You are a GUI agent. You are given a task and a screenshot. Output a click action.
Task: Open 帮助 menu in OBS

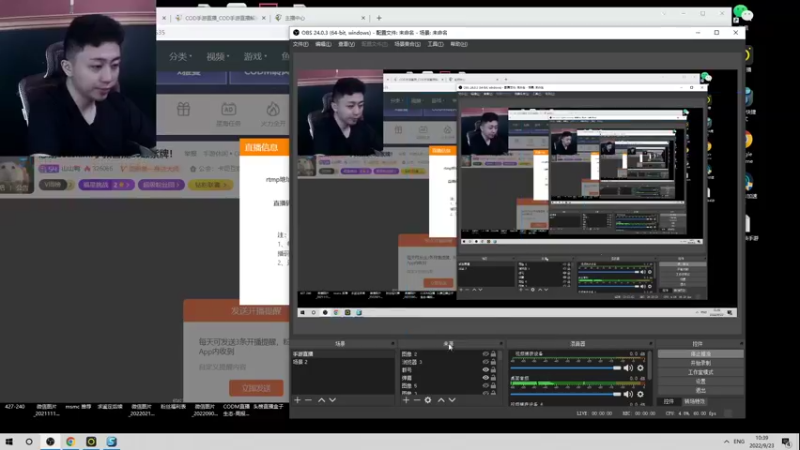click(459, 44)
